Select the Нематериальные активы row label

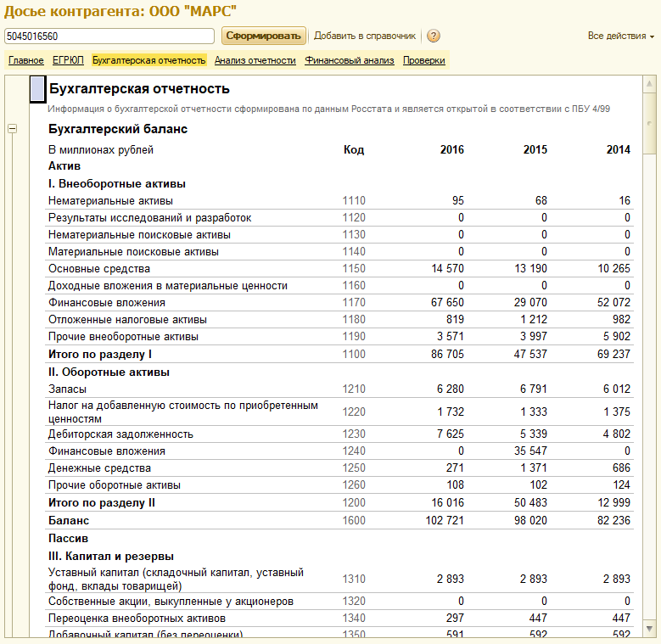[110, 200]
